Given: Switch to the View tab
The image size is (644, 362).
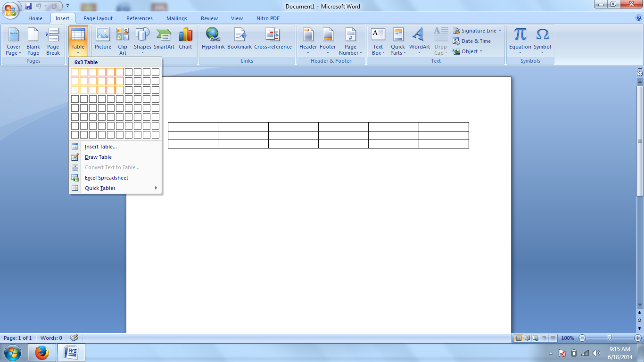Looking at the screenshot, I should pyautogui.click(x=237, y=18).
